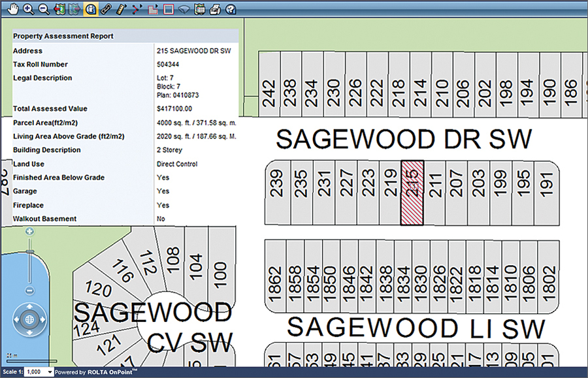Pan map east with right arrow
Viewport: 588px width, 378px height.
[x=42, y=319]
